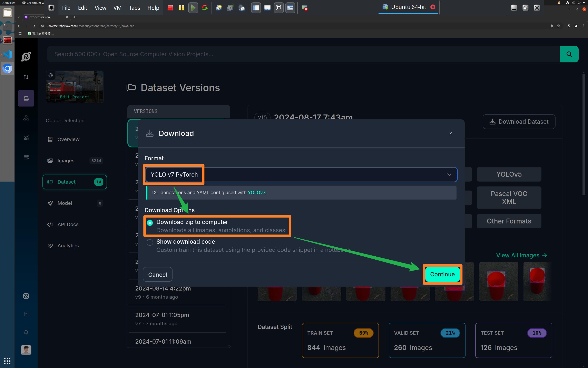Click the browser address bar URL
This screenshot has width=588, height=368.
[x=90, y=26]
